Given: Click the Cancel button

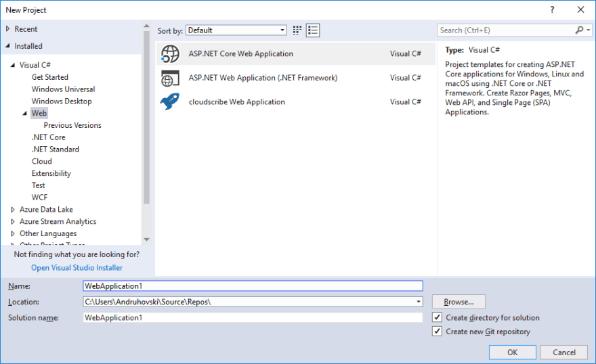Looking at the screenshot, I should tap(564, 352).
